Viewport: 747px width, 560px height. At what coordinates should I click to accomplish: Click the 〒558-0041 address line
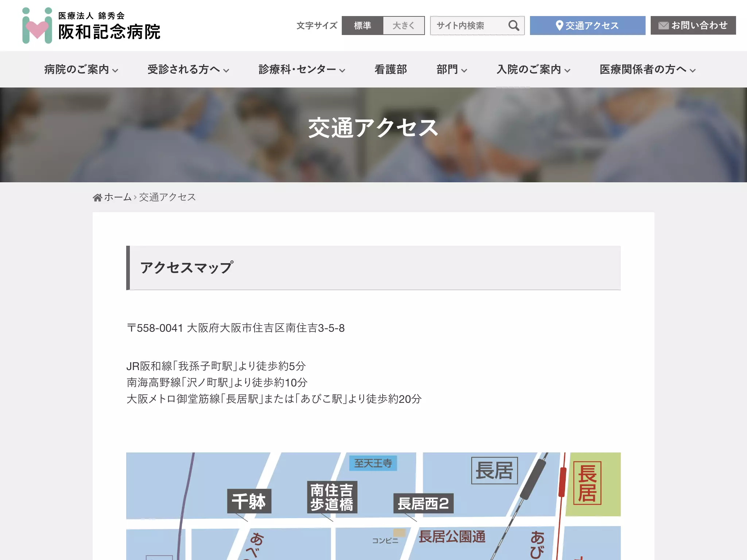click(236, 328)
